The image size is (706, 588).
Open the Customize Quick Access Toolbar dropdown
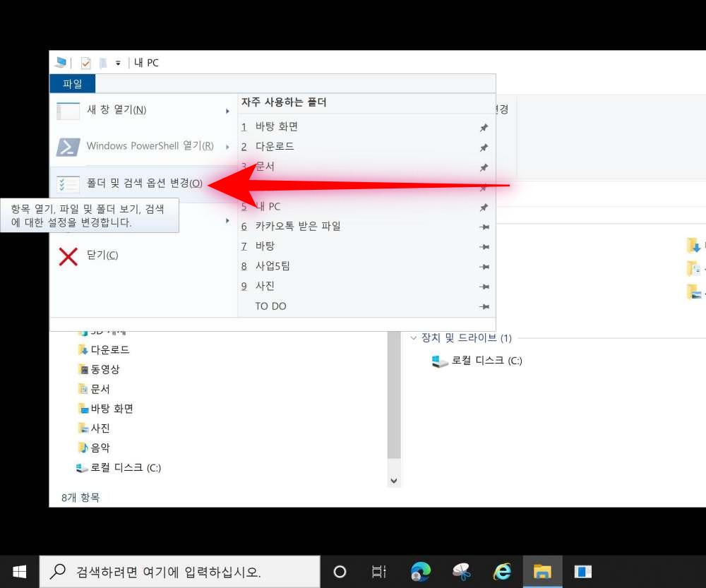point(117,63)
